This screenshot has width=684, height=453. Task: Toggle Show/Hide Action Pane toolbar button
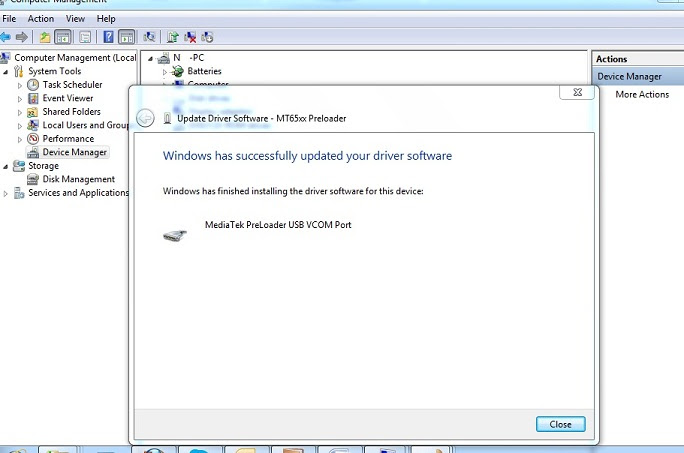click(x=127, y=38)
